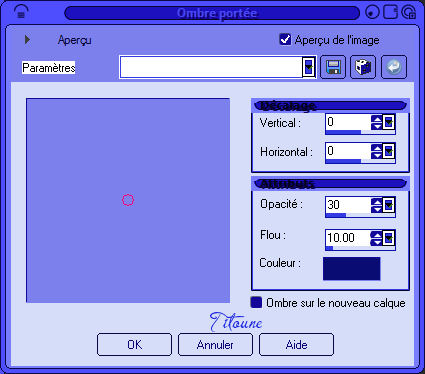
Task: Click the headphone-shaped icon in title bar
Action: click(x=21, y=13)
